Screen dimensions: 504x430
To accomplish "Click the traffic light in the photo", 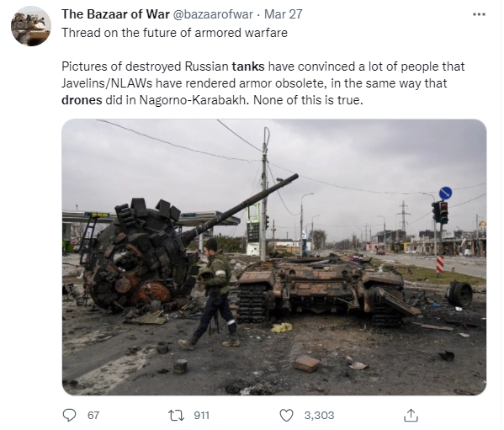I will pyautogui.click(x=440, y=212).
